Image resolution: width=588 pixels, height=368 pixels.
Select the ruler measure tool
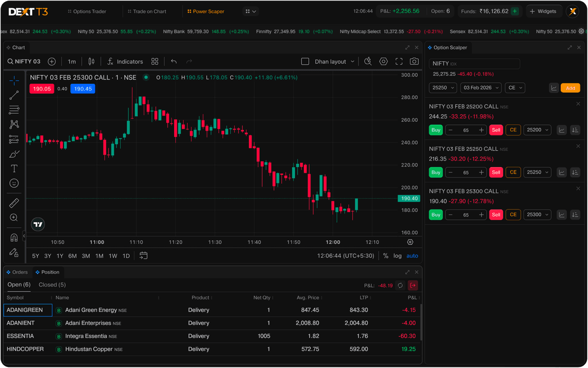(x=14, y=203)
